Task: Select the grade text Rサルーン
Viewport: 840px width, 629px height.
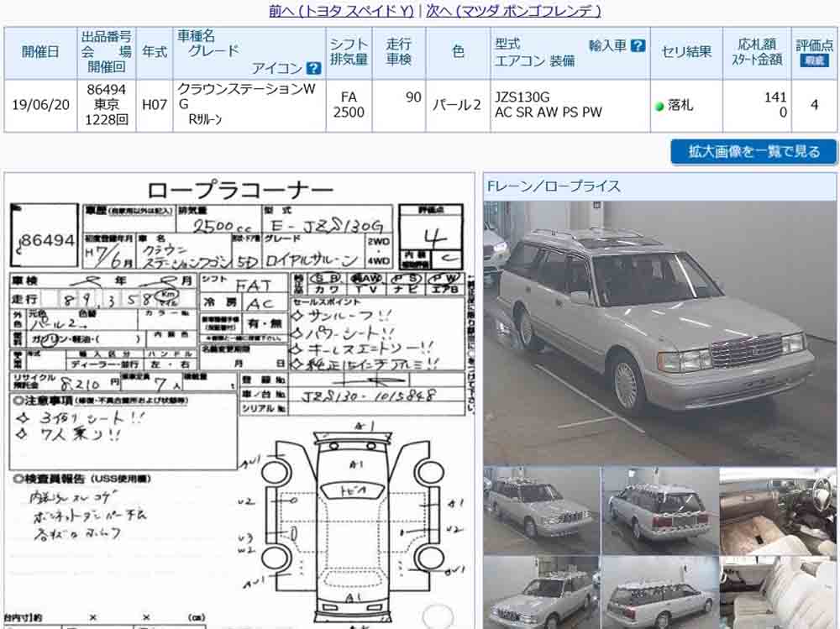Action: tap(205, 119)
